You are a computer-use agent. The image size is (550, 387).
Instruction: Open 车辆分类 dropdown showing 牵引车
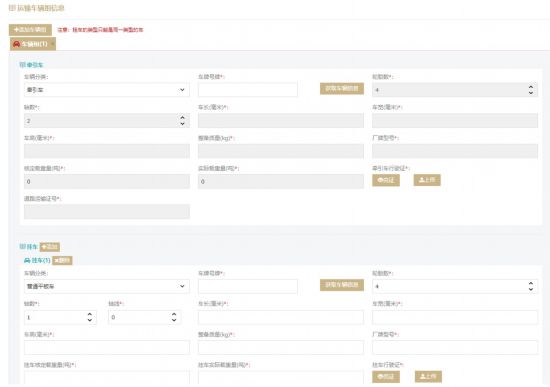(x=107, y=90)
